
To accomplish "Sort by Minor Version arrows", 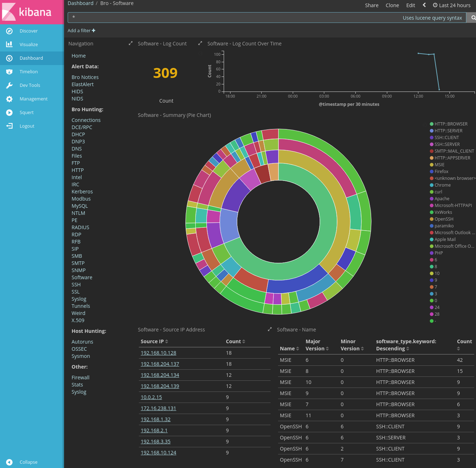I will 362,349.
